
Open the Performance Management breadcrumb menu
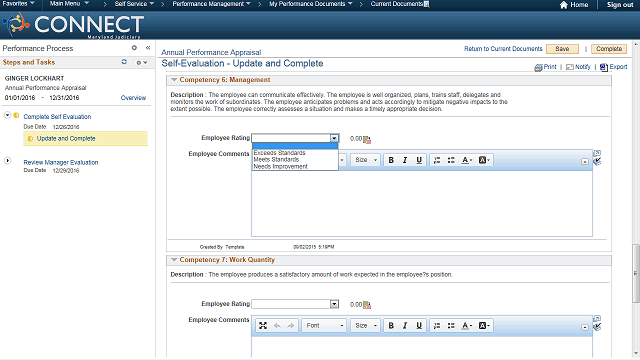pos(211,4)
